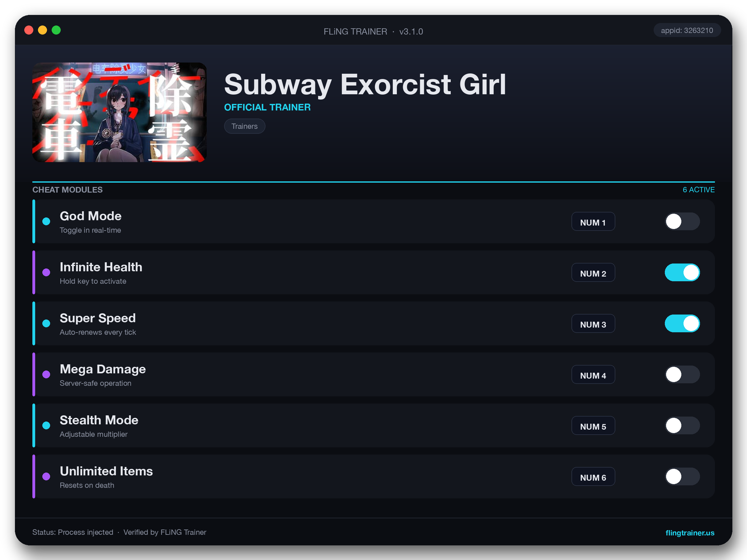Click the 6 ACTIVE counter
747x560 pixels.
point(698,190)
